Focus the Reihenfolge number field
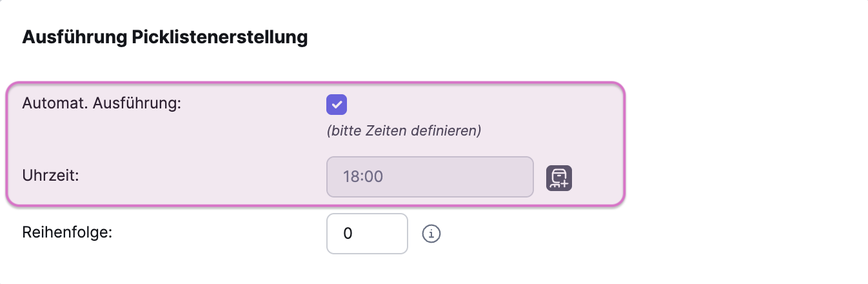This screenshot has width=868, height=284. [x=367, y=234]
